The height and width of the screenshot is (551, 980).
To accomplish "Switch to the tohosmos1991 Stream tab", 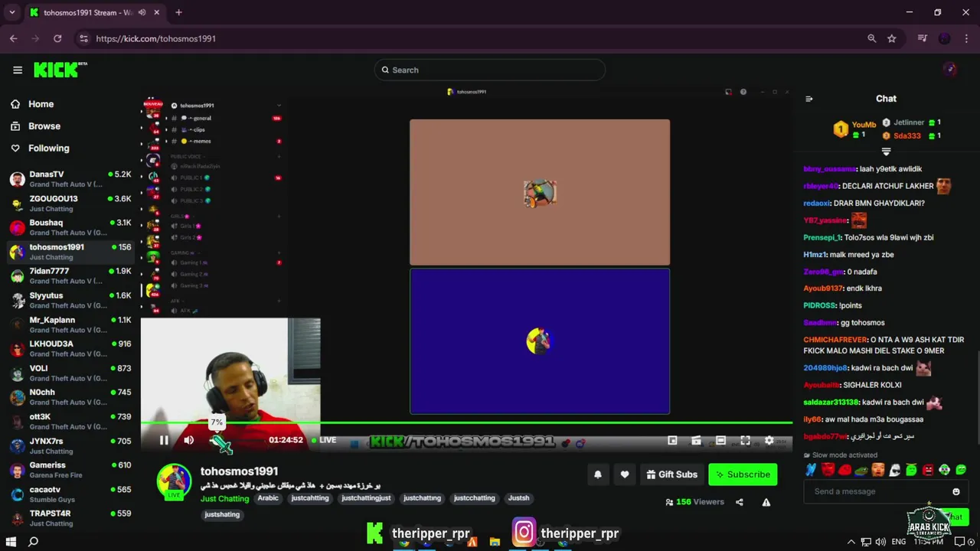I will tap(88, 12).
